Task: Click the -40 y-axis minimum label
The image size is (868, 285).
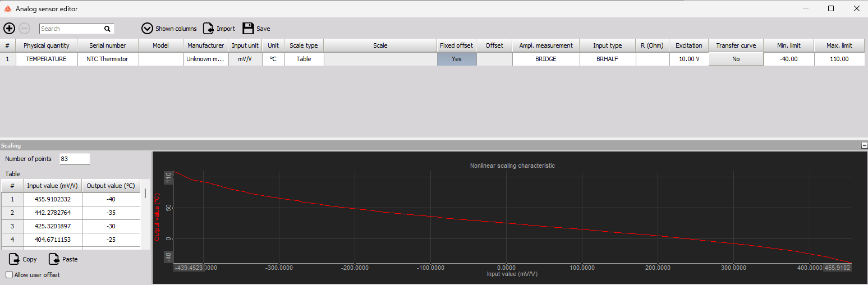Action: (x=168, y=256)
